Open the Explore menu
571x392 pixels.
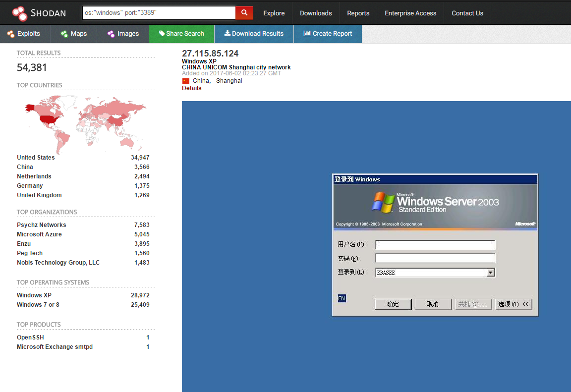tap(274, 13)
